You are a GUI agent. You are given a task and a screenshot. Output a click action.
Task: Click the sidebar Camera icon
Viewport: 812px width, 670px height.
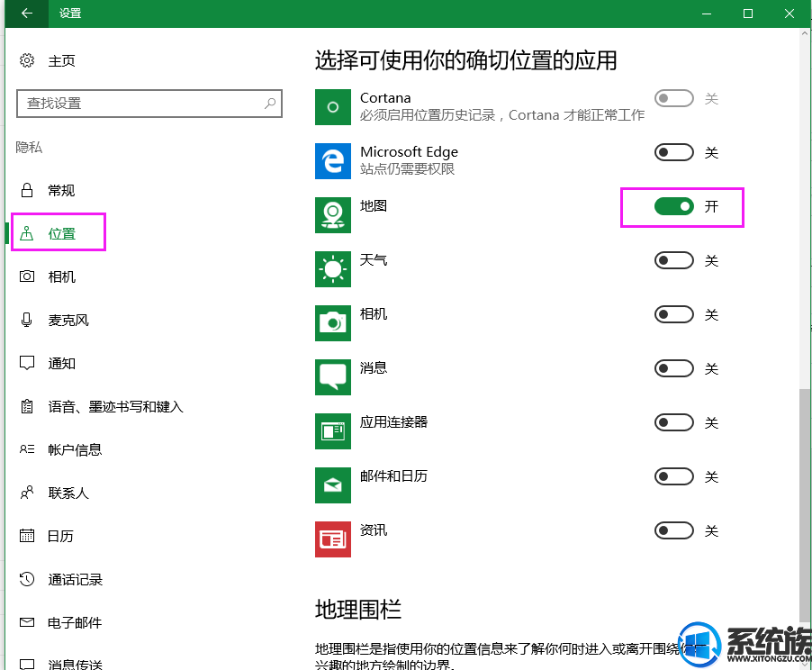click(x=27, y=276)
